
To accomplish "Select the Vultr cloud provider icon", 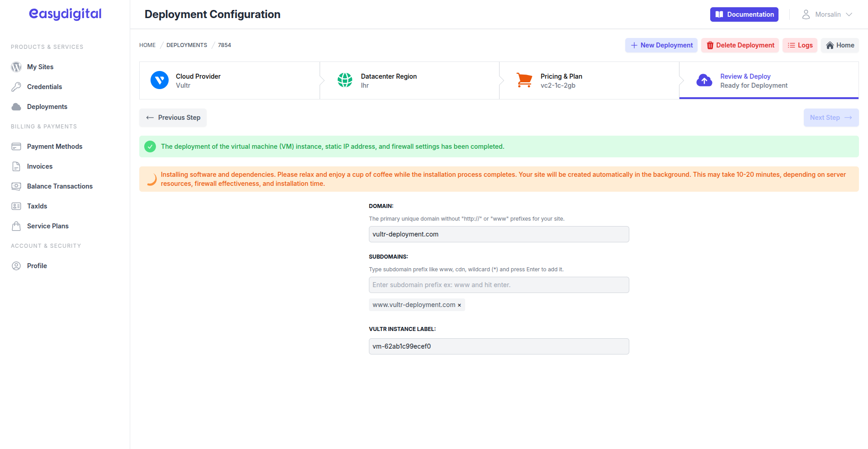I will (159, 80).
